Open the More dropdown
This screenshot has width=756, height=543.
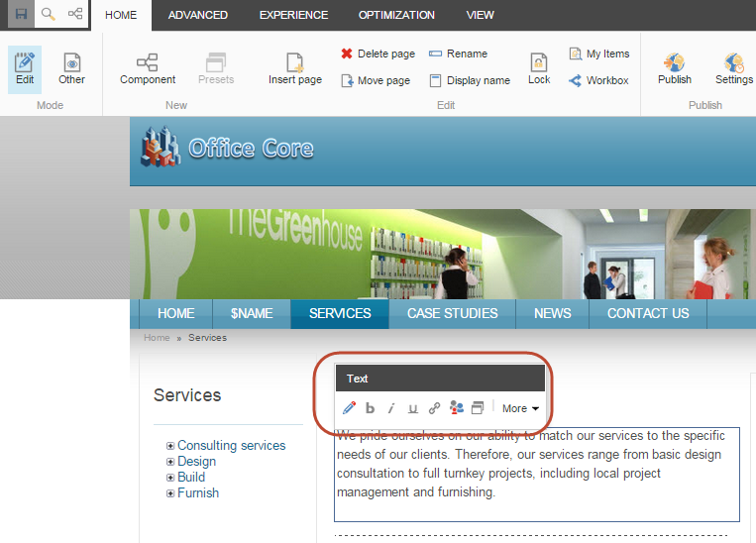click(520, 408)
